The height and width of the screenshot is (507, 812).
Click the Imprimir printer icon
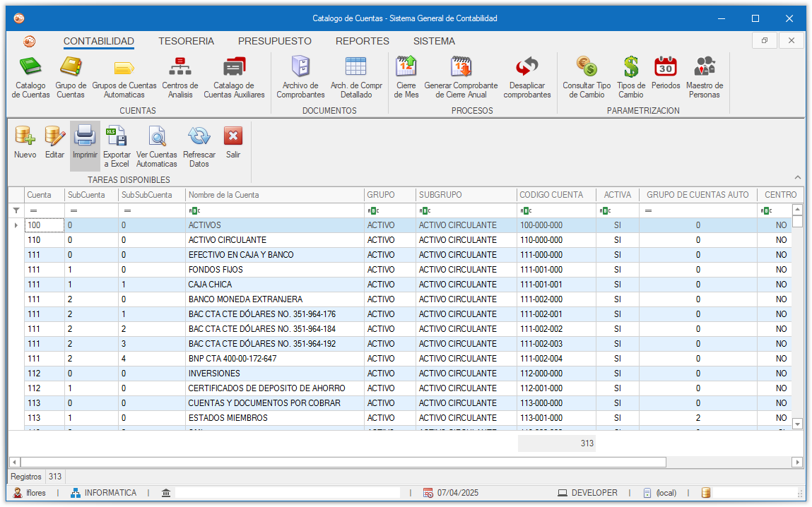84,136
